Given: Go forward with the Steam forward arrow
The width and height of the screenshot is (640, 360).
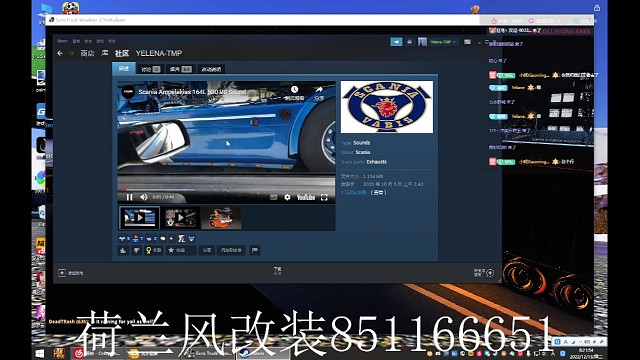Looking at the screenshot, I should tap(71, 53).
